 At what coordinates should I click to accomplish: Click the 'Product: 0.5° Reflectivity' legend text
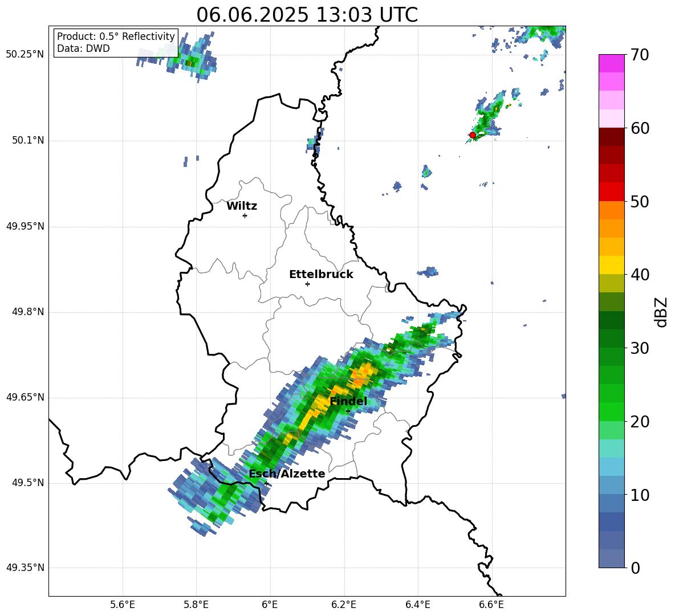click(116, 36)
